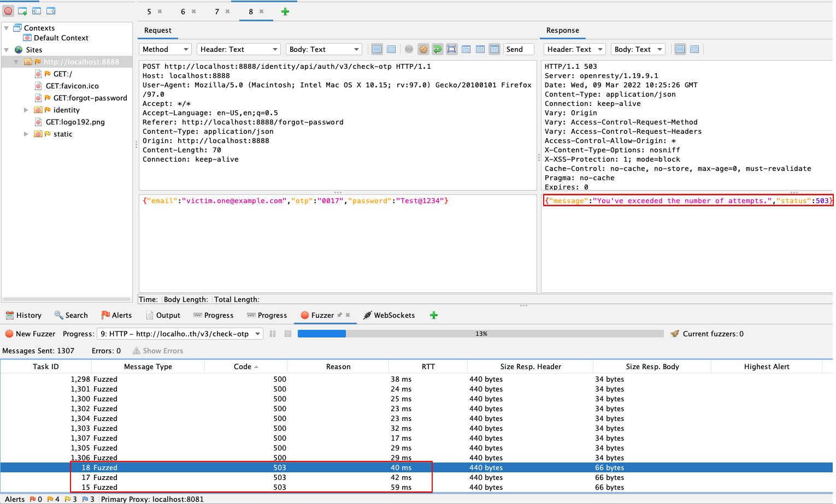Open response Header: Text dropdown
Viewport: 836px width, 504px height.
pyautogui.click(x=574, y=49)
